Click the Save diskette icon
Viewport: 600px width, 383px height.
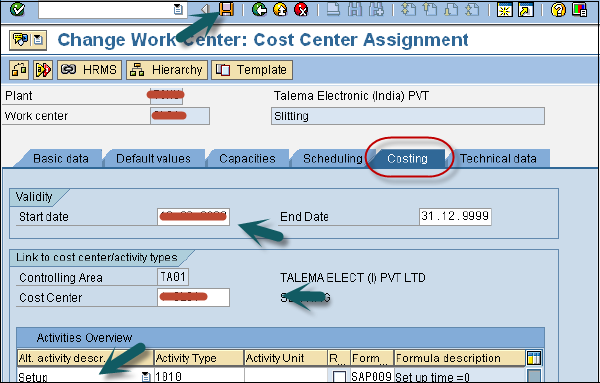coord(227,9)
